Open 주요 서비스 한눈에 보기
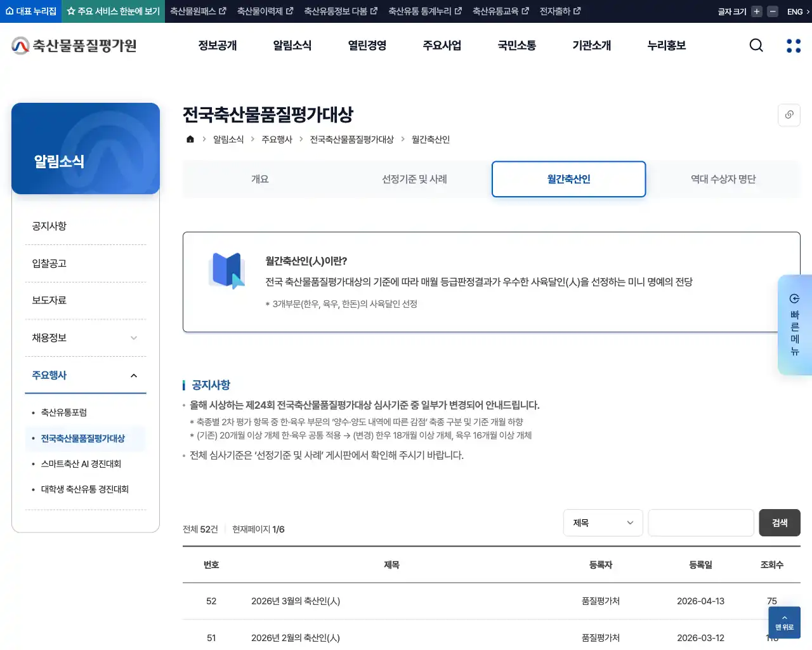Viewport: 812px width, 650px height. point(112,11)
